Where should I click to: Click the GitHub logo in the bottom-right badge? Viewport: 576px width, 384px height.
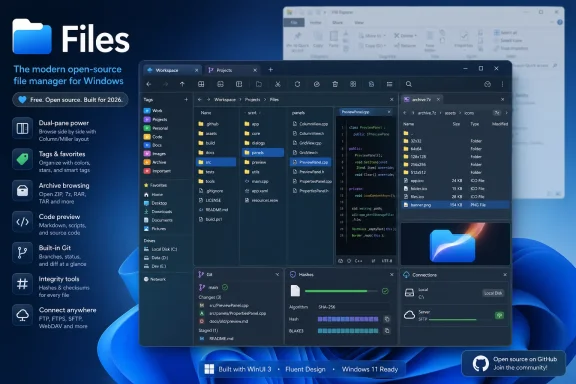tap(480, 363)
